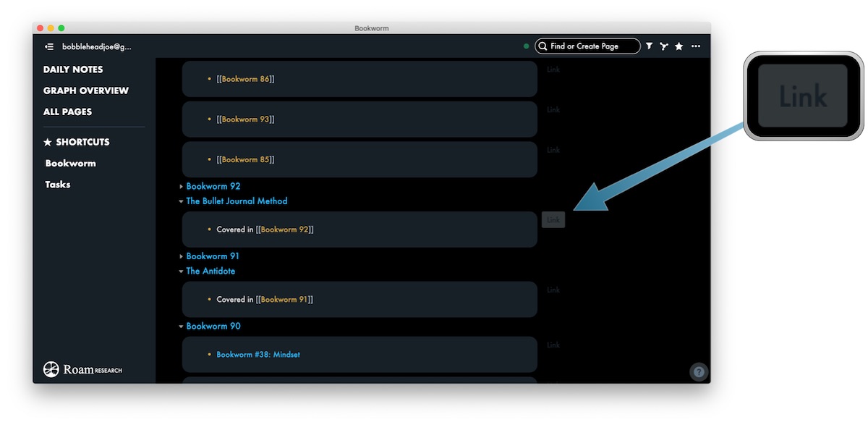Image resolution: width=868 pixels, height=425 pixels.
Task: Follow the orange Bookworm 85 link
Action: 245,160
